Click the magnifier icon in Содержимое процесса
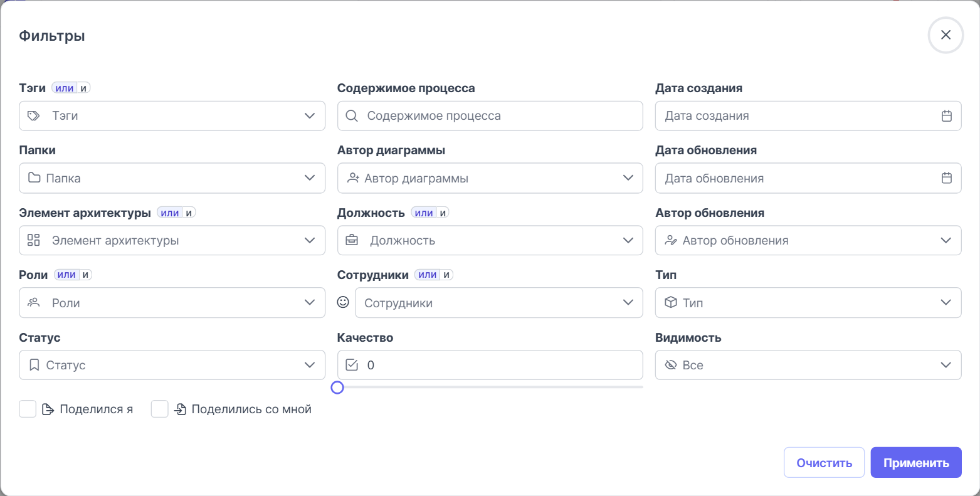The width and height of the screenshot is (980, 496). click(x=352, y=116)
